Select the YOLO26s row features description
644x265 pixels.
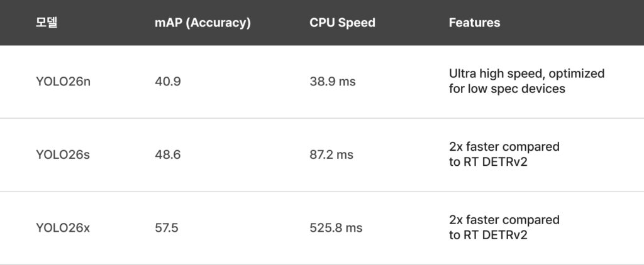[504, 154]
